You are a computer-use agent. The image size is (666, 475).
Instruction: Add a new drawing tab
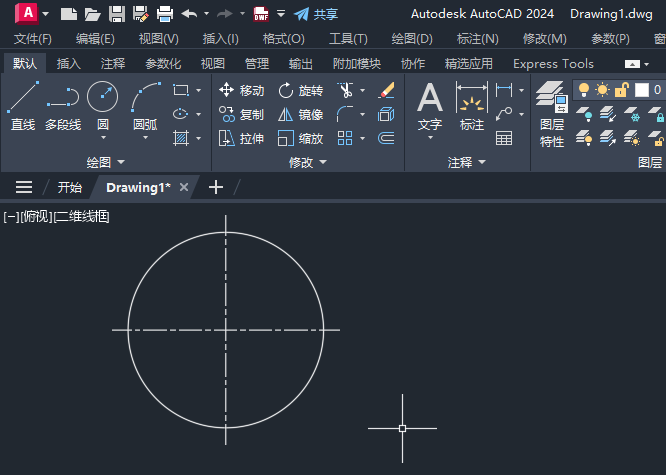tap(216, 187)
